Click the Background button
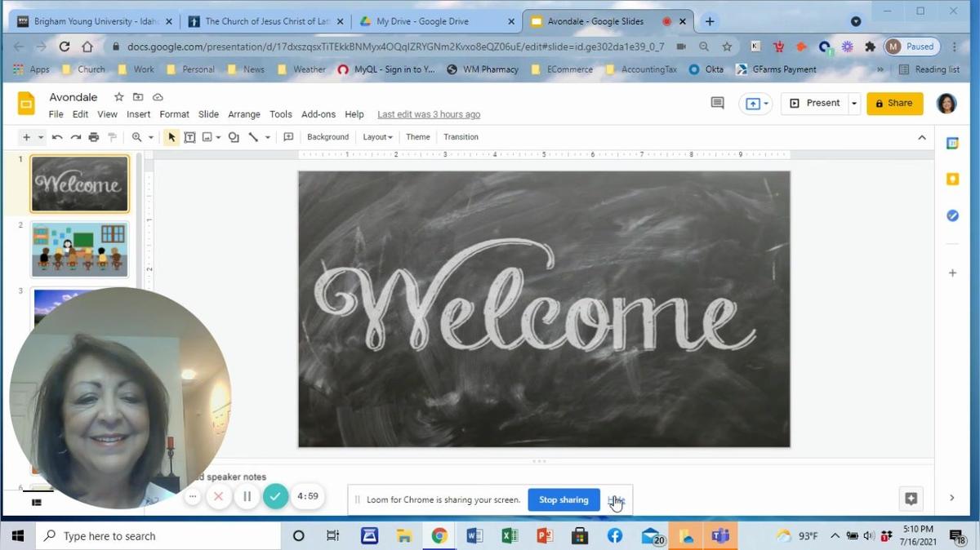Screen dimensions: 980x550 click(x=327, y=137)
